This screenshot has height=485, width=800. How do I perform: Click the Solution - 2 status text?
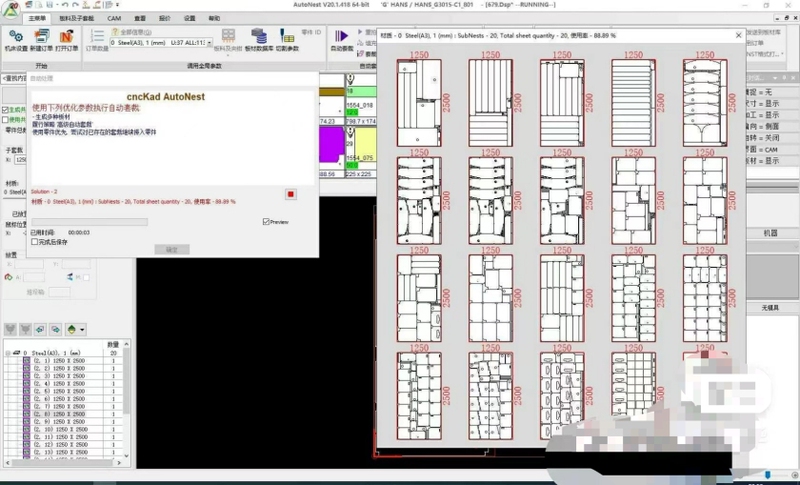point(44,192)
